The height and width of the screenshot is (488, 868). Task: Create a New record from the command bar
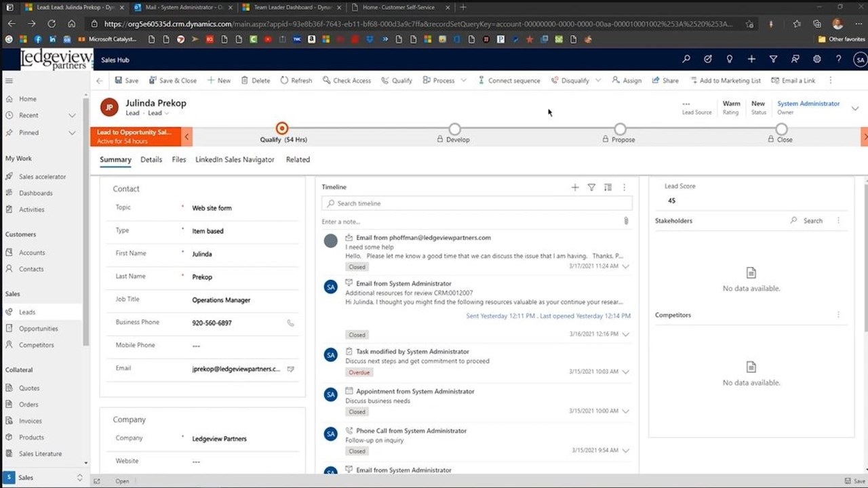pyautogui.click(x=219, y=80)
